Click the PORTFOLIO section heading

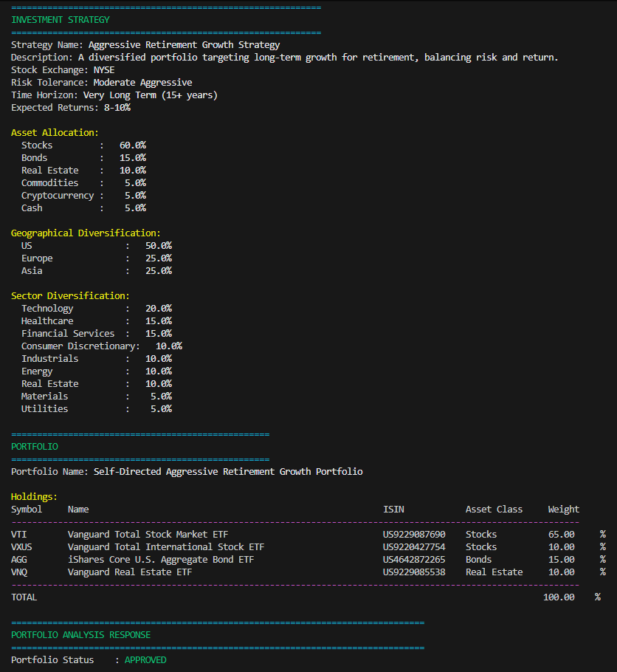[35, 447]
